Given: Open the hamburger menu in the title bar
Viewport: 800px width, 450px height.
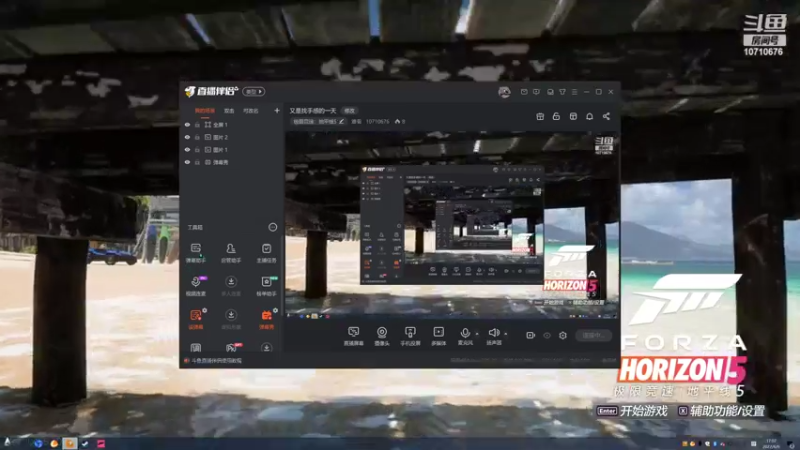Looking at the screenshot, I should [574, 92].
